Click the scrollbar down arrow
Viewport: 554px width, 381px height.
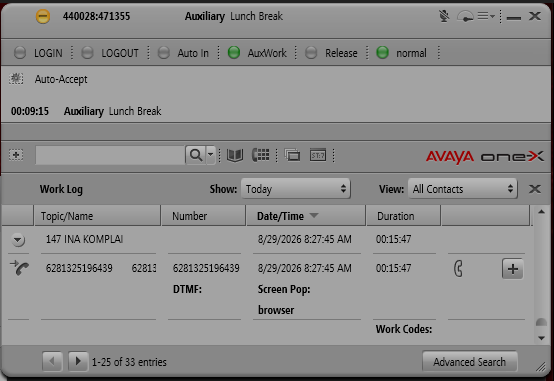tap(541, 338)
